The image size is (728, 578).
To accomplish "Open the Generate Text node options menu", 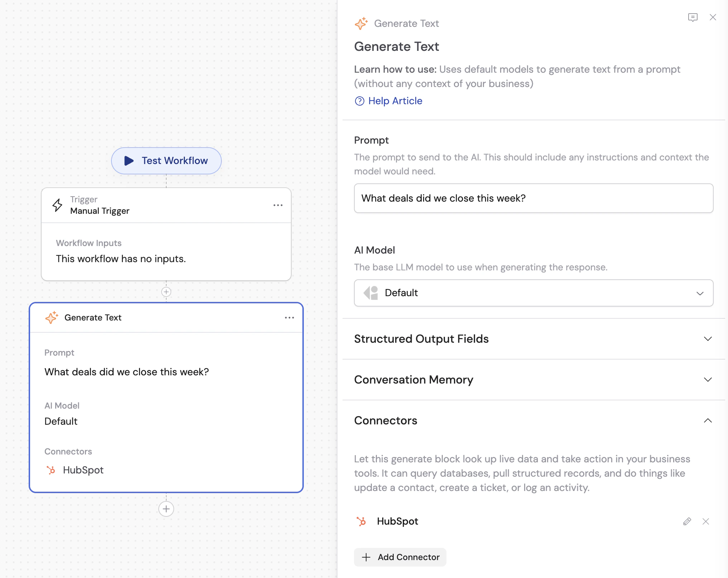I will (x=289, y=317).
